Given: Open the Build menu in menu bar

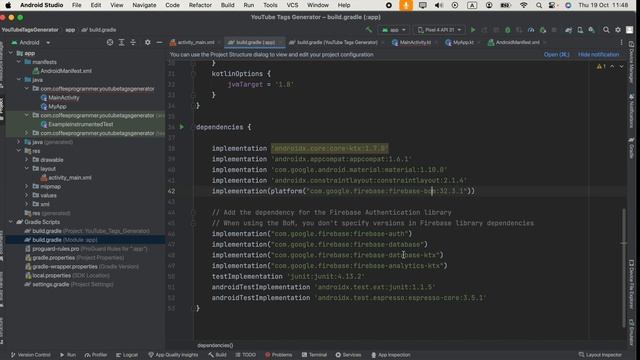Looking at the screenshot, I should 227,5.
